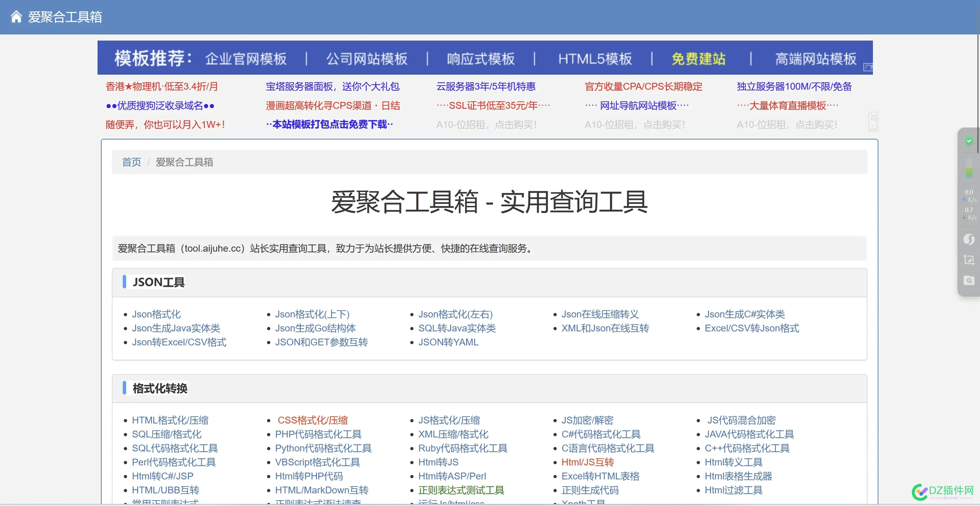Open the Python代码格式化工具 link

(x=323, y=449)
